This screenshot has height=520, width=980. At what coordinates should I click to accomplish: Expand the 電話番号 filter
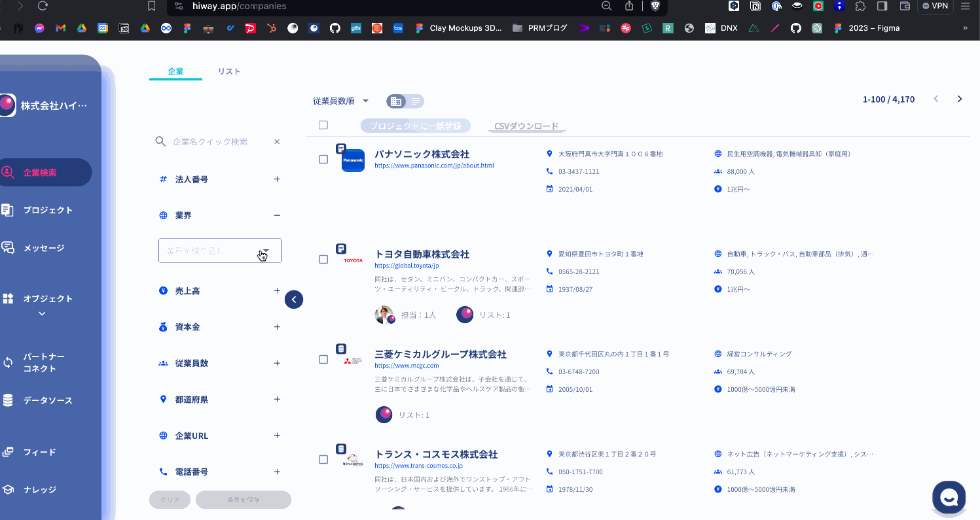click(277, 472)
